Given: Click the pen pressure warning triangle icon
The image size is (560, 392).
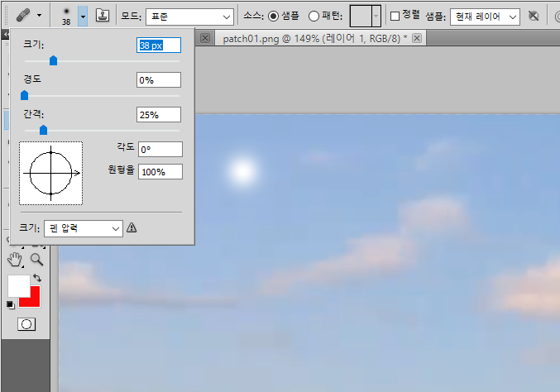Looking at the screenshot, I should tap(132, 227).
